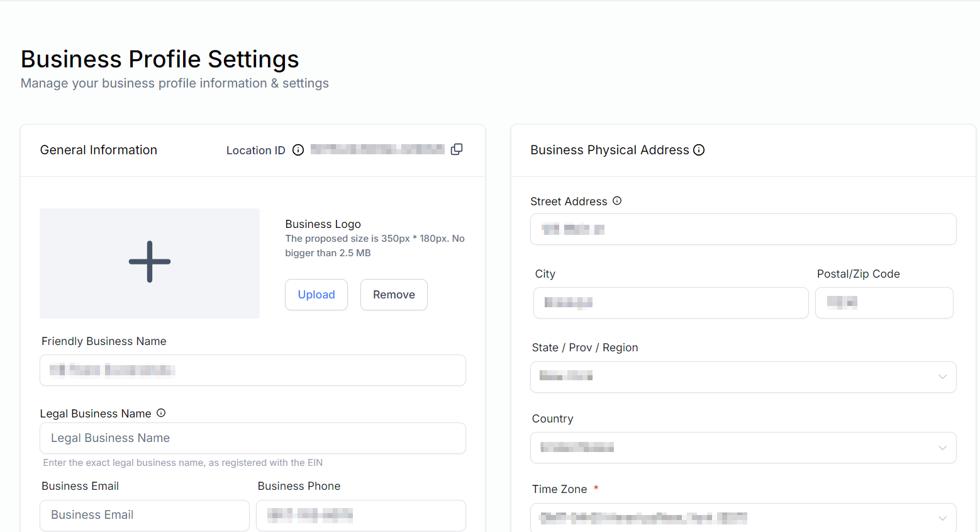Open the State / Prov / Region dropdown

coord(743,376)
